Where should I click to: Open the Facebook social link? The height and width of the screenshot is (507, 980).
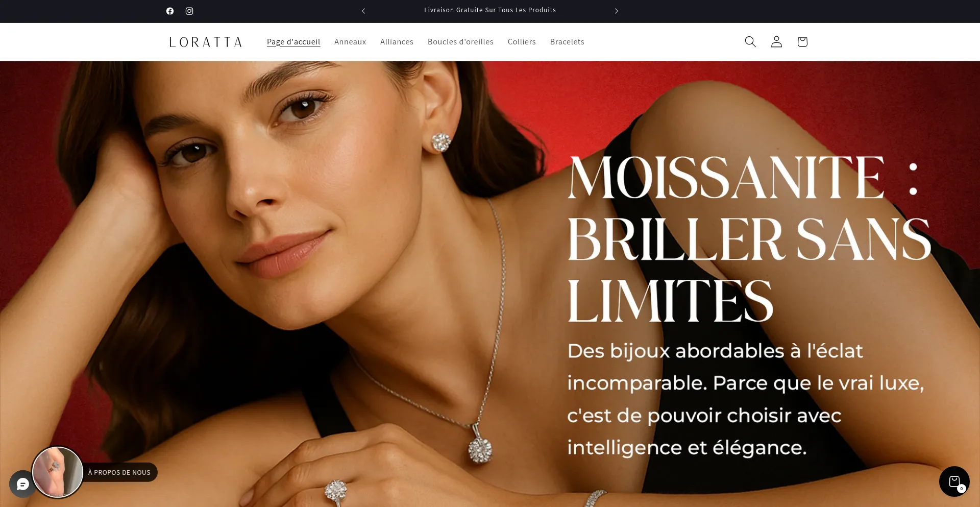[170, 11]
